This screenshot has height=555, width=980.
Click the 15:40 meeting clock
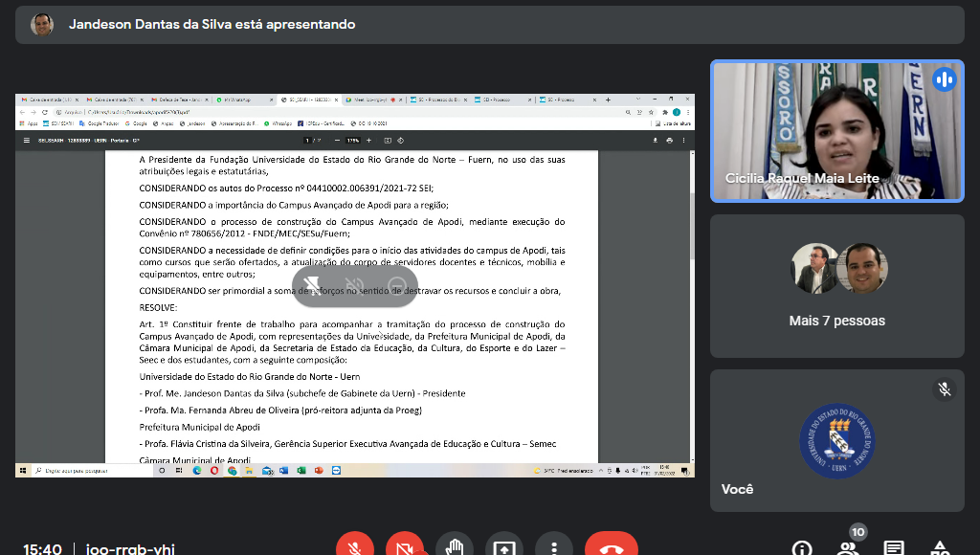pyautogui.click(x=42, y=549)
